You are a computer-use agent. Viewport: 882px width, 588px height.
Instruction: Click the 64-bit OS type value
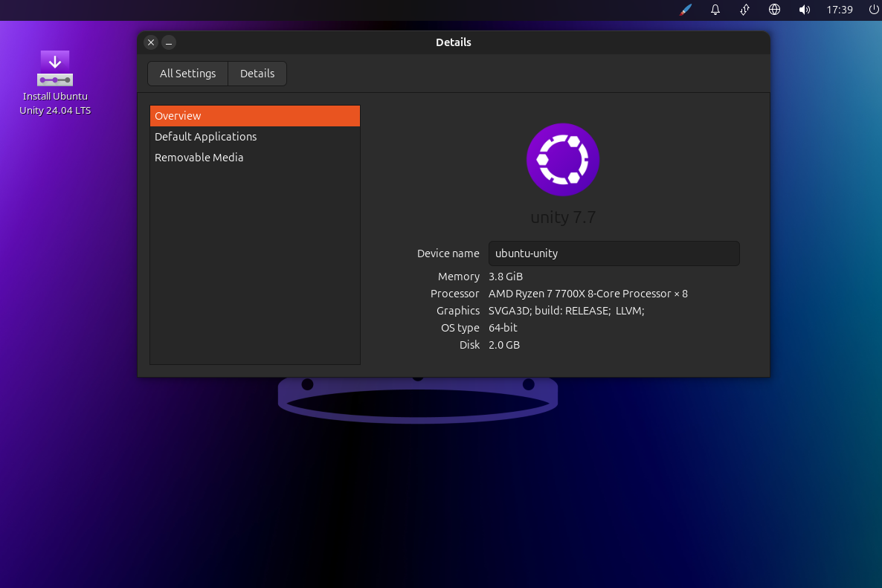(503, 328)
